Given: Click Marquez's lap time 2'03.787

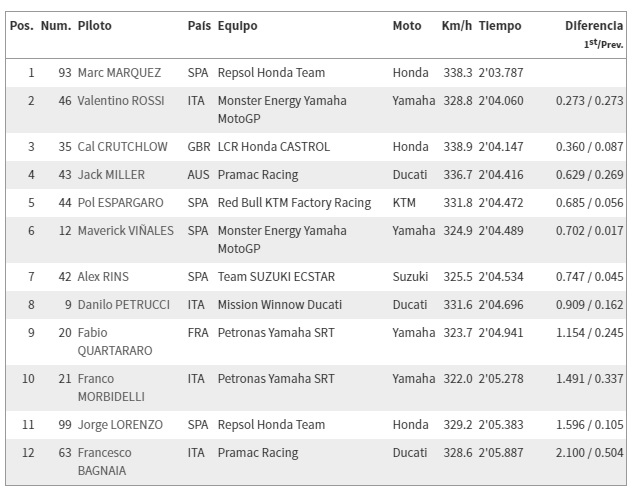Looking at the screenshot, I should coord(501,72).
